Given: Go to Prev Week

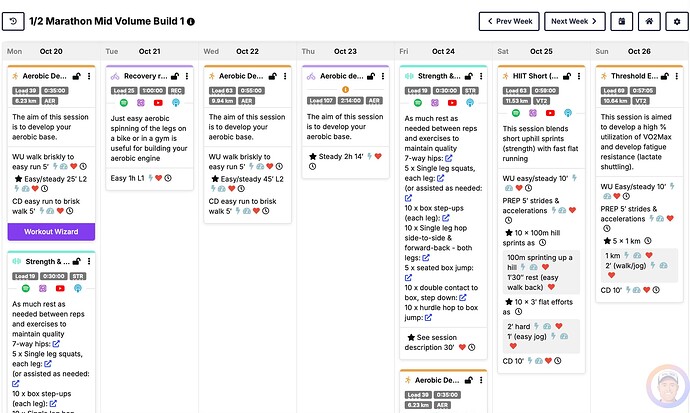Looking at the screenshot, I should tap(508, 21).
